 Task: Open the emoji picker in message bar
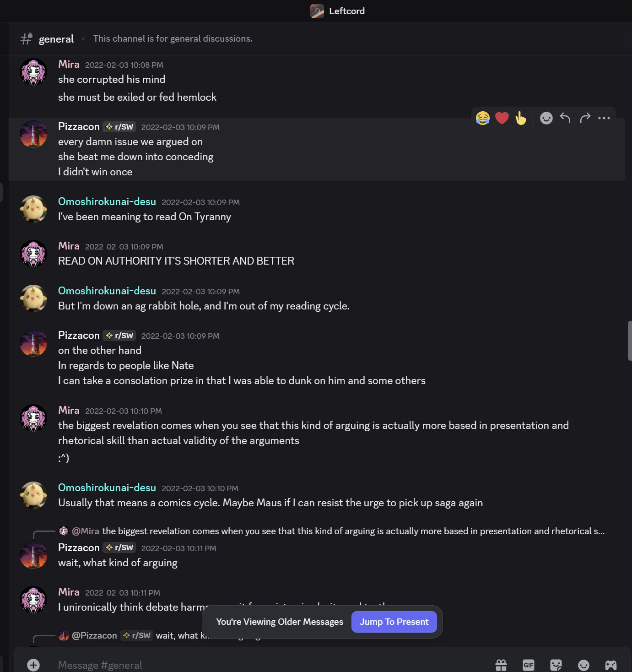click(x=583, y=665)
